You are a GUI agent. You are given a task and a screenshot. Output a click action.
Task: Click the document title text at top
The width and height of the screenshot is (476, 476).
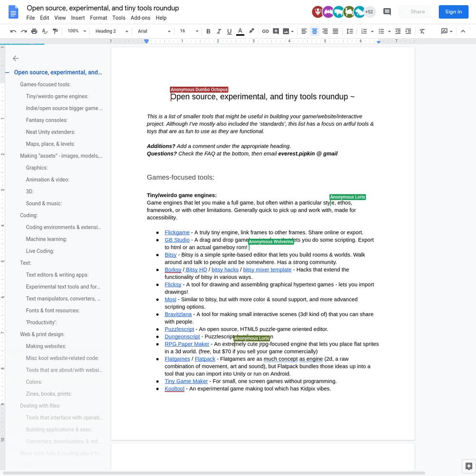[103, 8]
